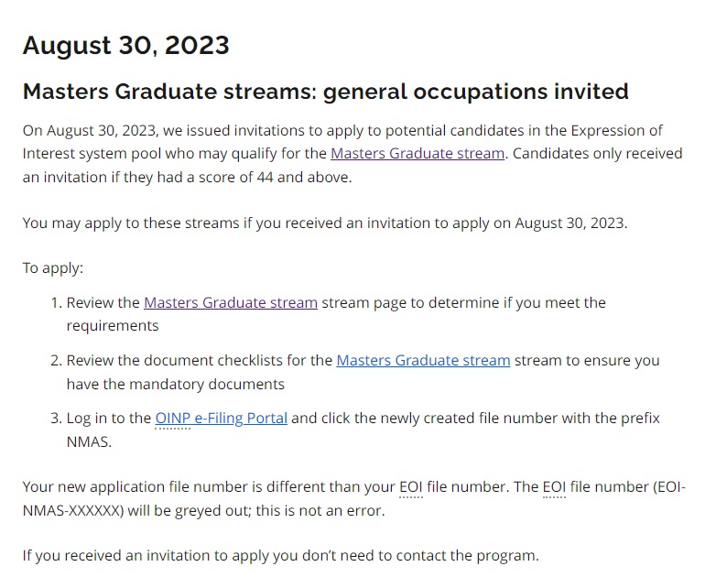The height and width of the screenshot is (588, 705).
Task: Click the 'To apply:' text line
Action: point(53,268)
